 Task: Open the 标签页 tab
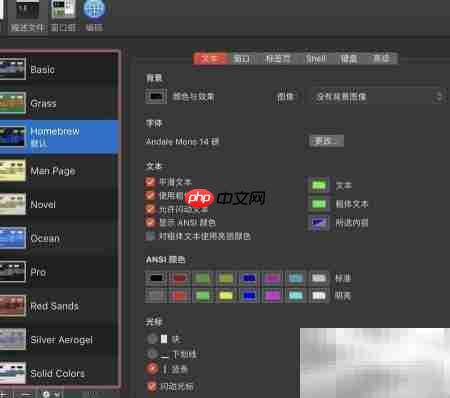click(x=278, y=59)
